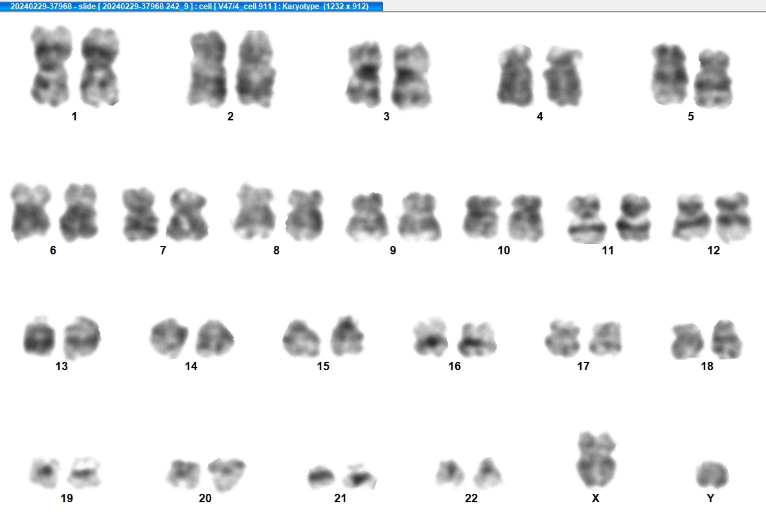Select the left chromosome of pair 18
766x532 pixels.
(687, 340)
